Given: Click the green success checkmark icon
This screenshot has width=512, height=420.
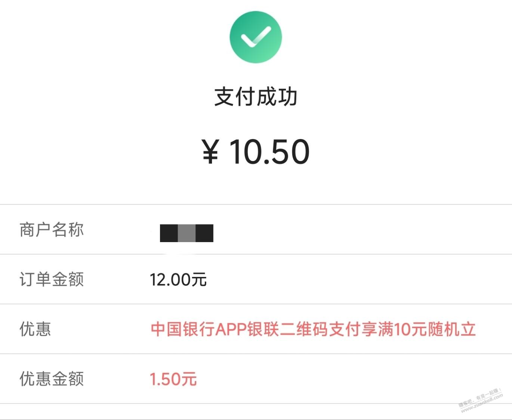Looking at the screenshot, I should [256, 37].
